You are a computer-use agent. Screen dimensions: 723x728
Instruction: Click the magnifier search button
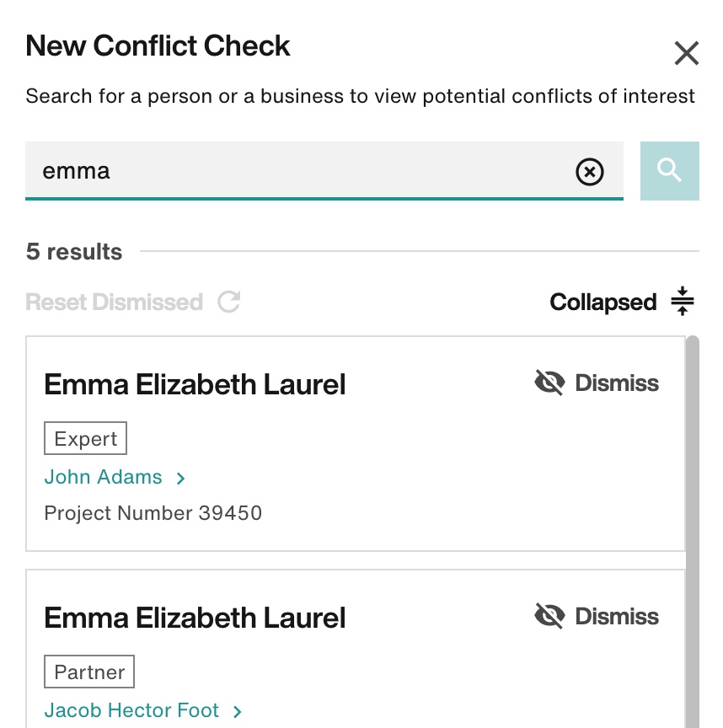click(x=669, y=171)
